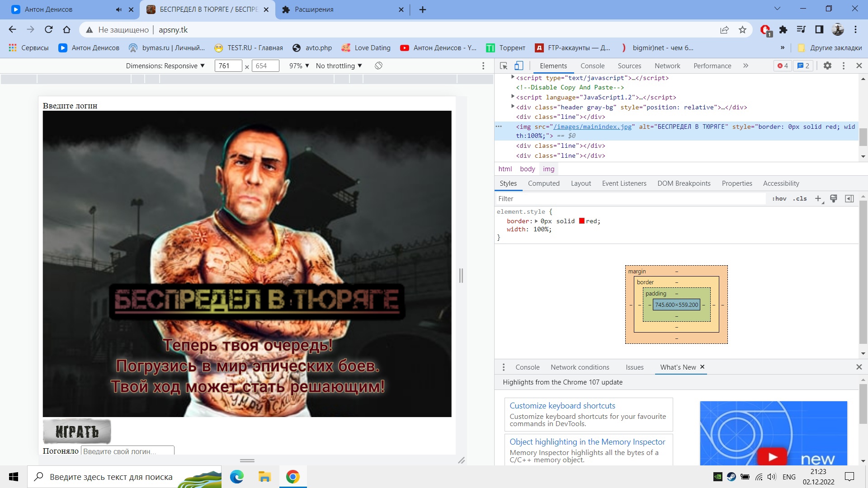Screen dimensions: 868x488
Task: Expand the header gray-bg div node
Action: (x=513, y=107)
